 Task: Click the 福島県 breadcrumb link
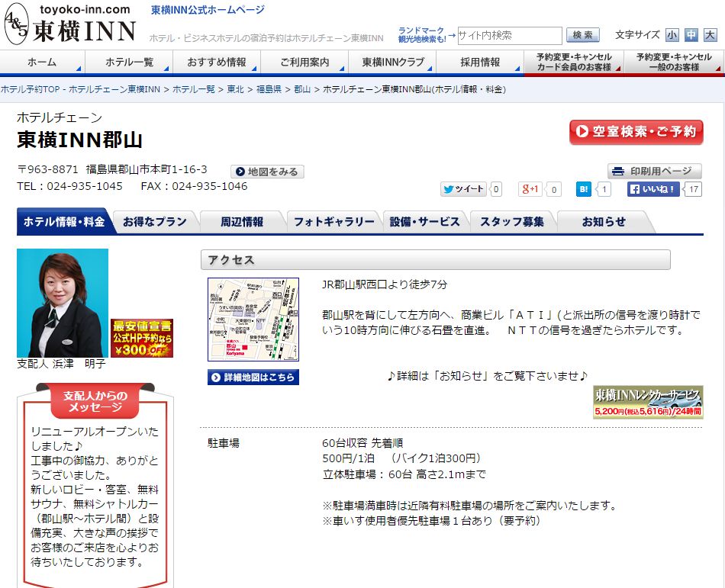(x=269, y=89)
